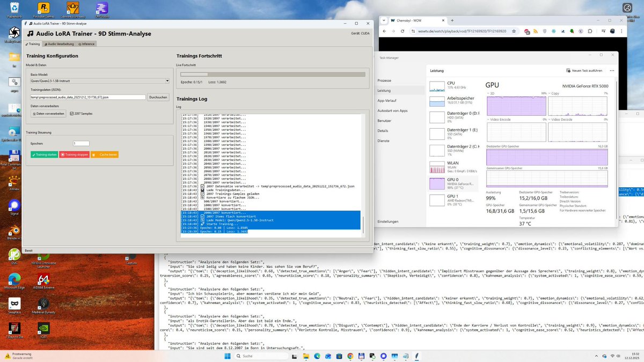Viewport: 644px width, 362px height.
Task: Click red Training stoppen button
Action: pyautogui.click(x=74, y=154)
